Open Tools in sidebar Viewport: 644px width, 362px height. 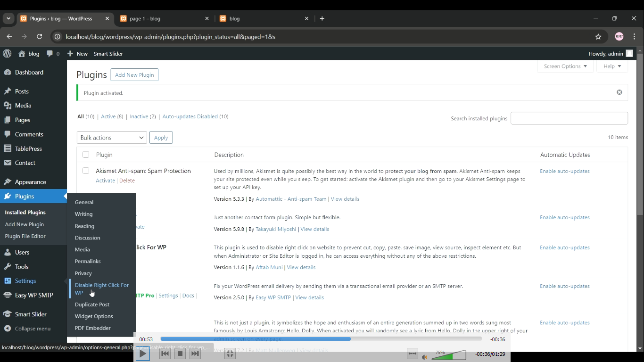pyautogui.click(x=22, y=267)
